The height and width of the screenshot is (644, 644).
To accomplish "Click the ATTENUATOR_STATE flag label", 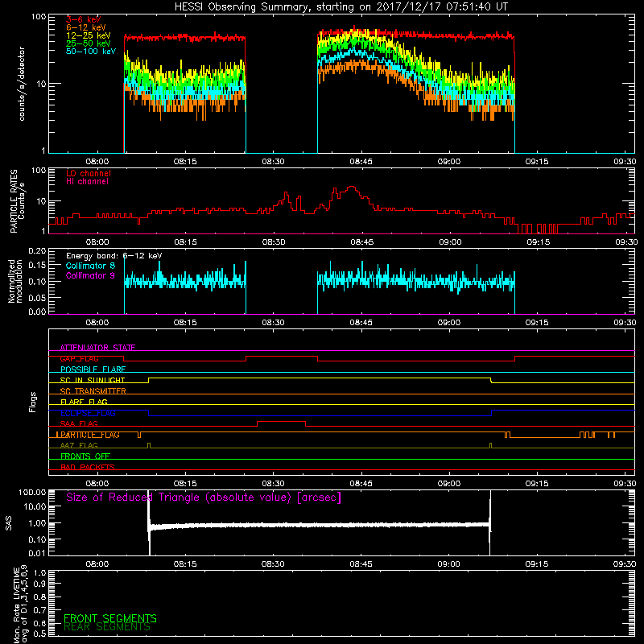I will (x=97, y=348).
